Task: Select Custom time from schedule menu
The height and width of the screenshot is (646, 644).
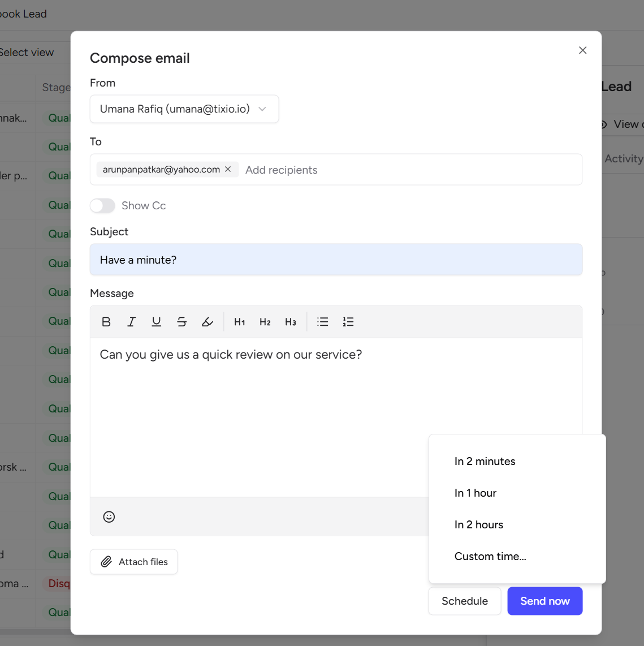Action: [490, 556]
